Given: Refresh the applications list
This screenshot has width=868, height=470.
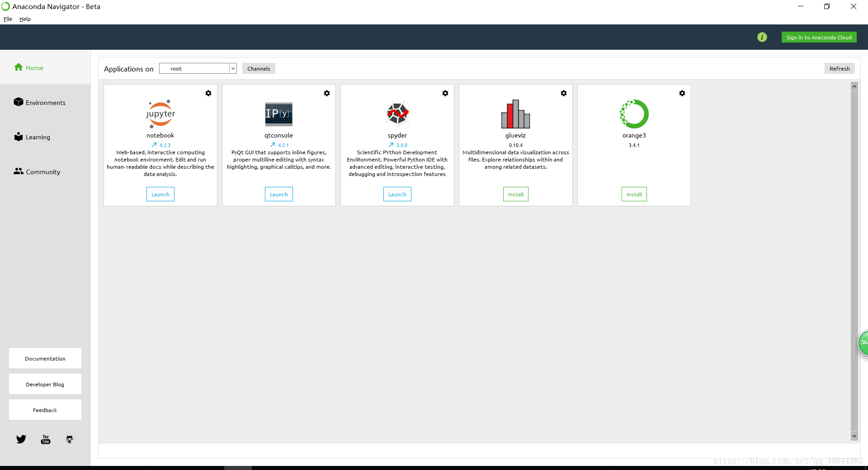Looking at the screenshot, I should [x=840, y=68].
